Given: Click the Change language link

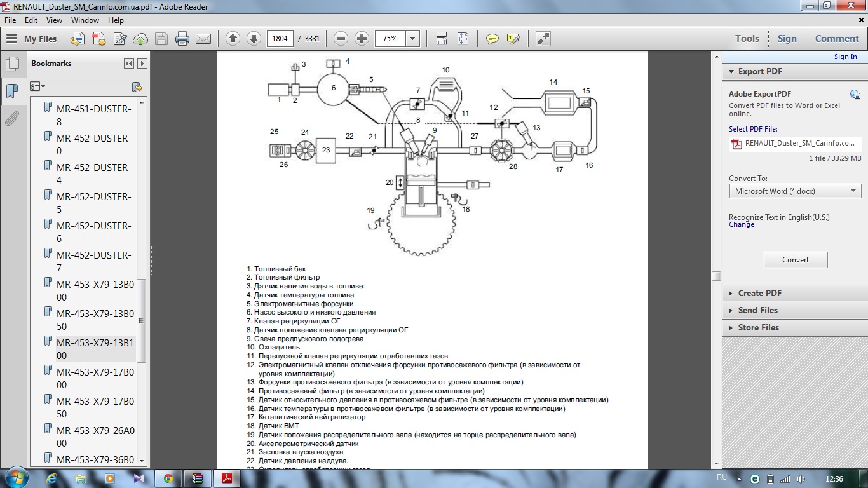Looking at the screenshot, I should click(x=742, y=224).
